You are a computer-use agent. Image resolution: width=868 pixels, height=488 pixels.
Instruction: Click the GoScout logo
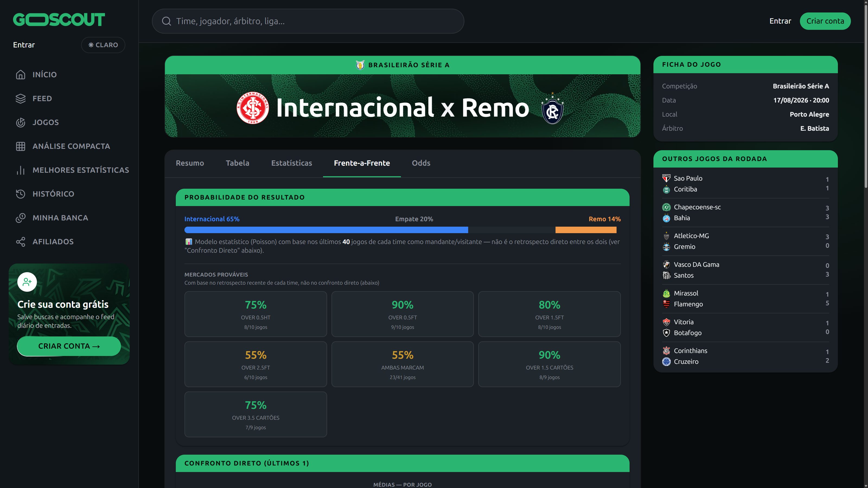click(59, 20)
